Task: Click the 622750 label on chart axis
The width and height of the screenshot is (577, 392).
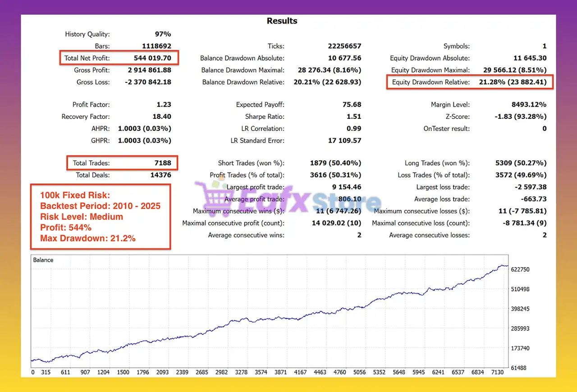Action: click(521, 269)
